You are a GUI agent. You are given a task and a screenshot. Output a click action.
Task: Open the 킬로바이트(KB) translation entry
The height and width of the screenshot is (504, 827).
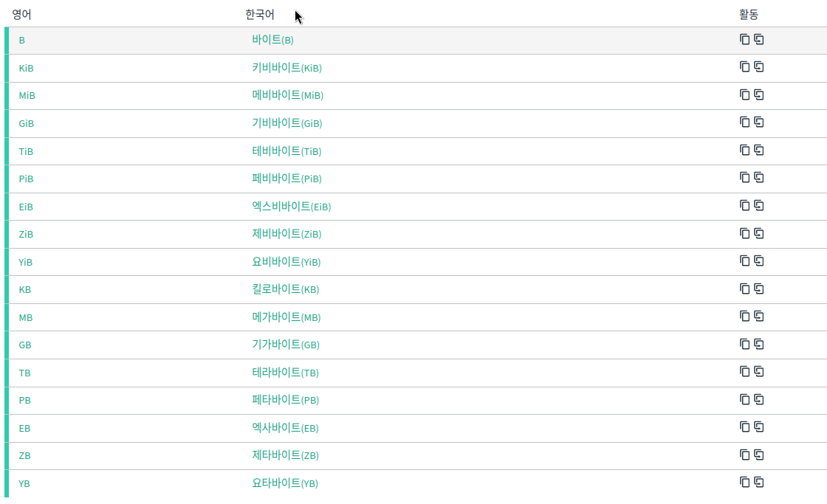point(285,289)
